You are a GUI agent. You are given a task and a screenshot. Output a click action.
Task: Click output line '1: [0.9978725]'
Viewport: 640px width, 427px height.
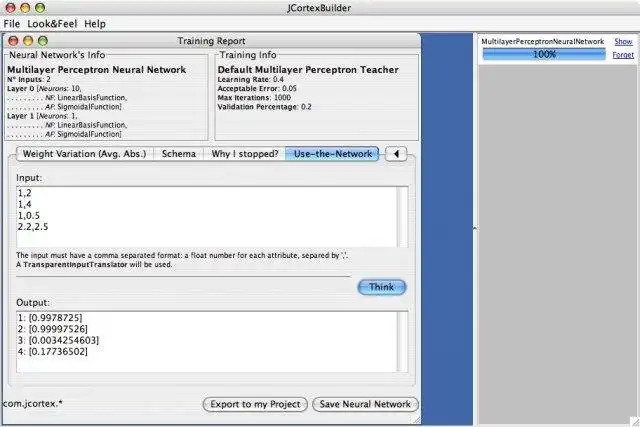pos(50,318)
